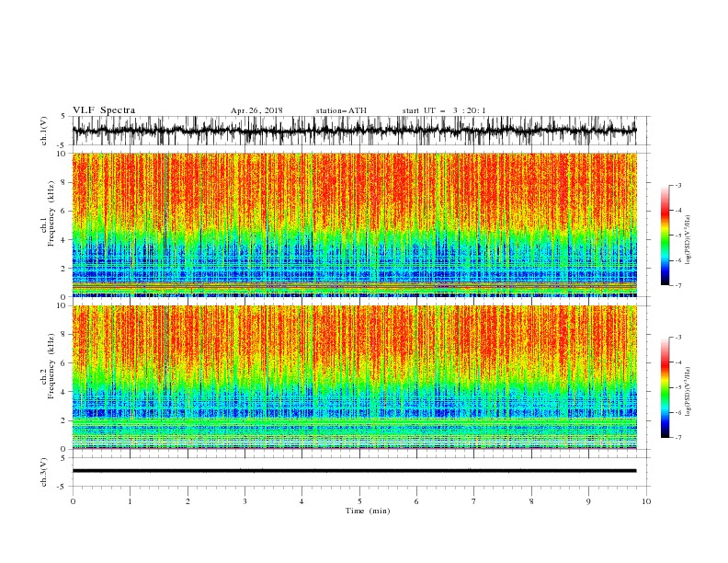The width and height of the screenshot is (728, 563).
Task: Click the ch.1 spectrogram color scale bar
Action: (665, 236)
